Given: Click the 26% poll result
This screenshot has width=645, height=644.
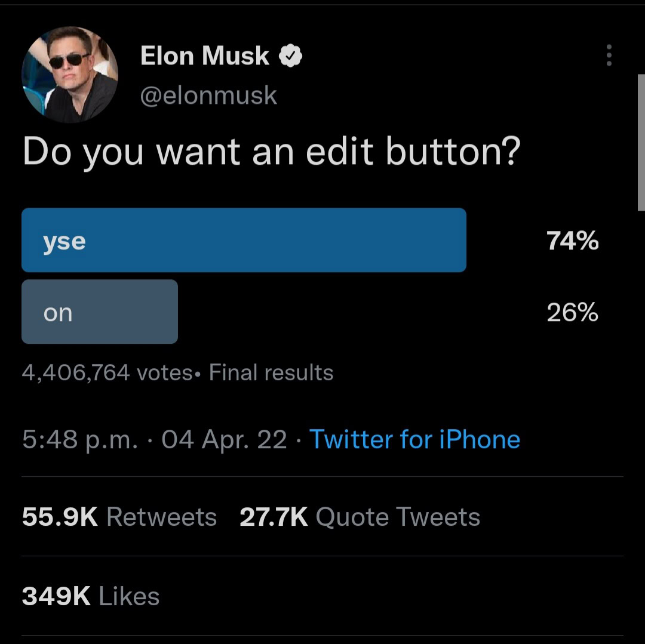Looking at the screenshot, I should point(572,312).
